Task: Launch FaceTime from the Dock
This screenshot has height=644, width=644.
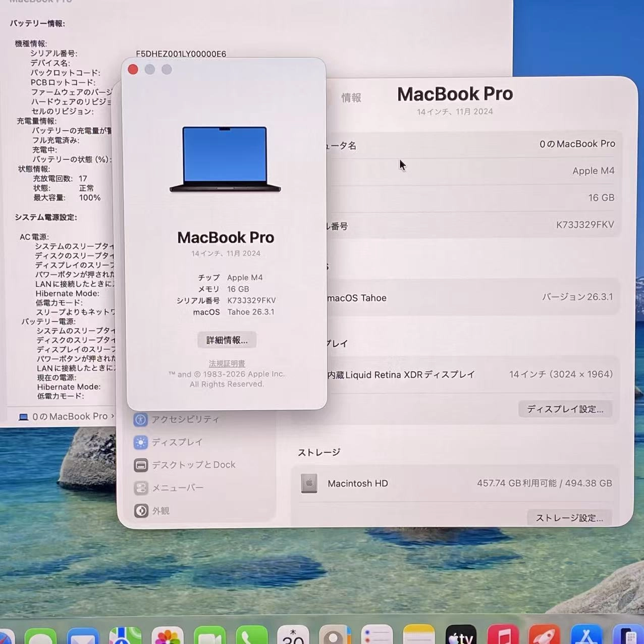Action: click(x=209, y=635)
